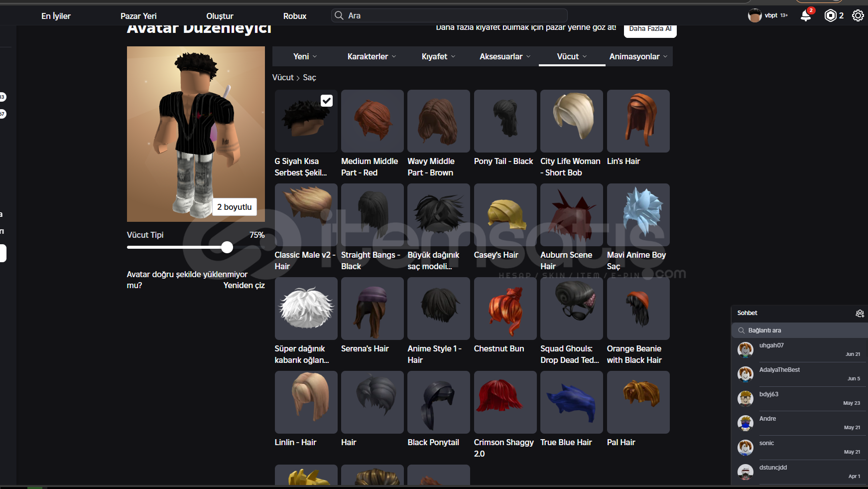The height and width of the screenshot is (489, 868).
Task: Expand the Karakterler dropdown tab
Action: tap(372, 56)
